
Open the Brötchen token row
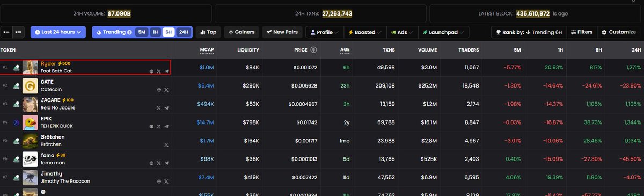(322, 141)
